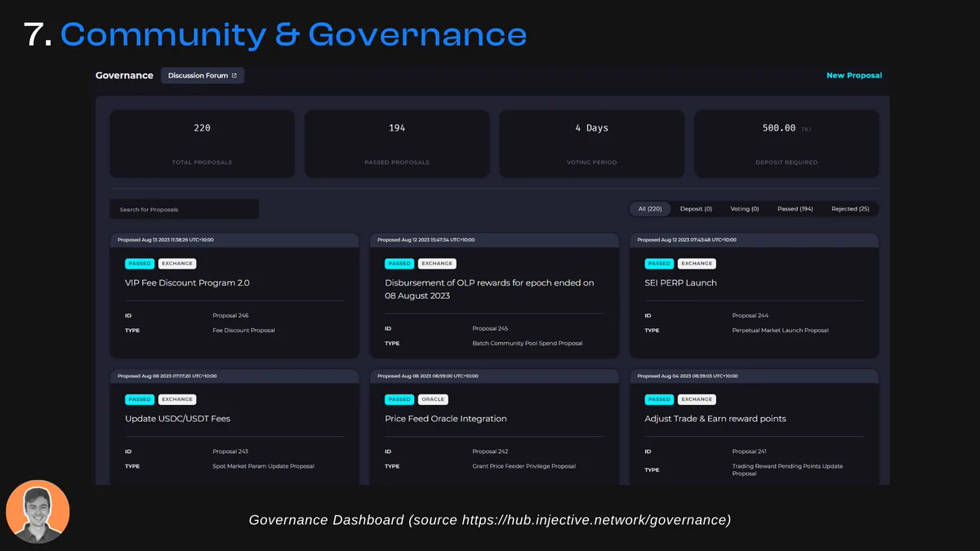View the Rejected (25) proposals tab
The height and width of the screenshot is (551, 980).
point(849,209)
